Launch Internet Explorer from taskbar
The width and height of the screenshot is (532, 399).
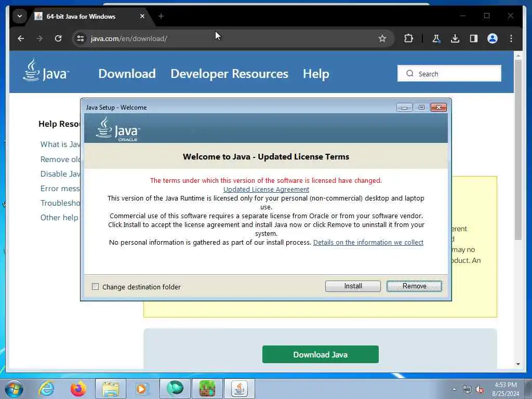[46, 389]
